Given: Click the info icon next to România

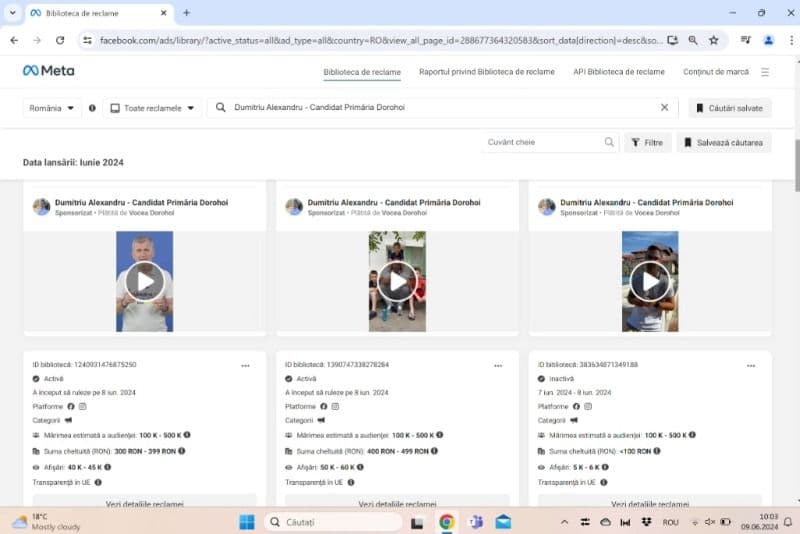Looking at the screenshot, I should pos(92,108).
